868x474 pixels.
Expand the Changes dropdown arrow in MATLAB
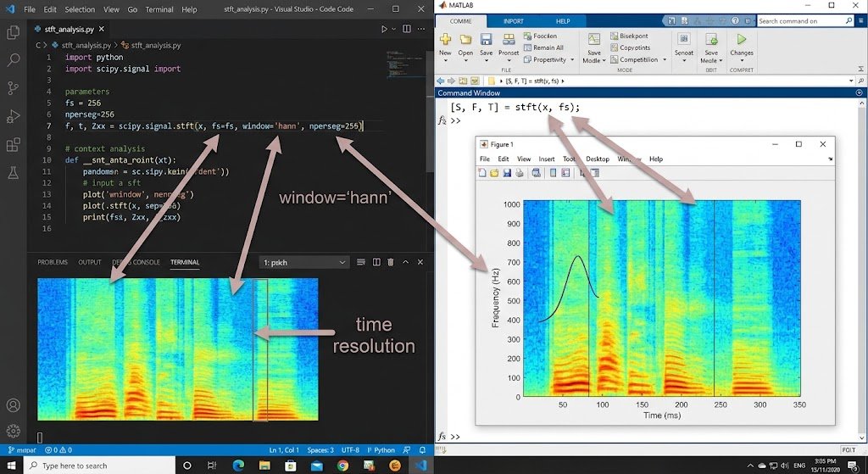[x=741, y=60]
